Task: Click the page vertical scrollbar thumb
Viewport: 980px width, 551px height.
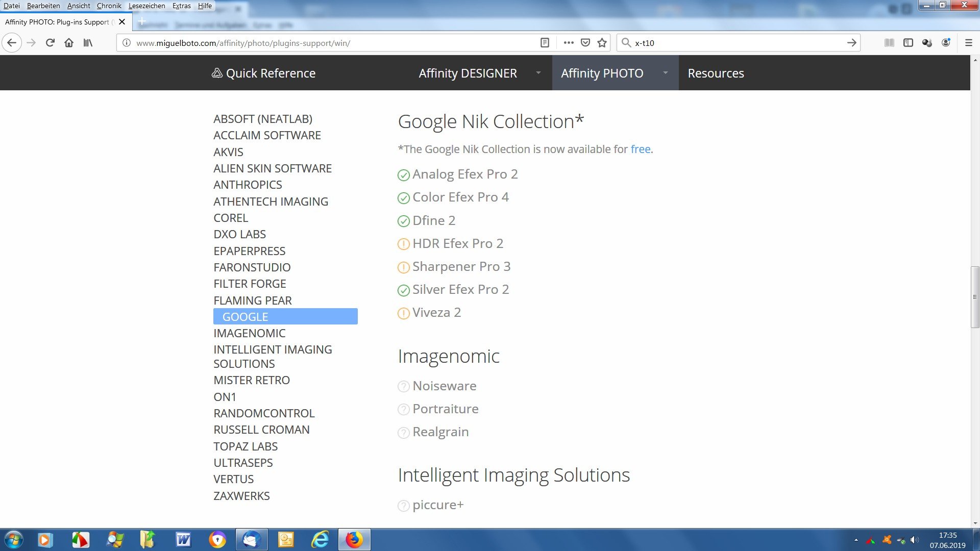Action: coord(974,296)
